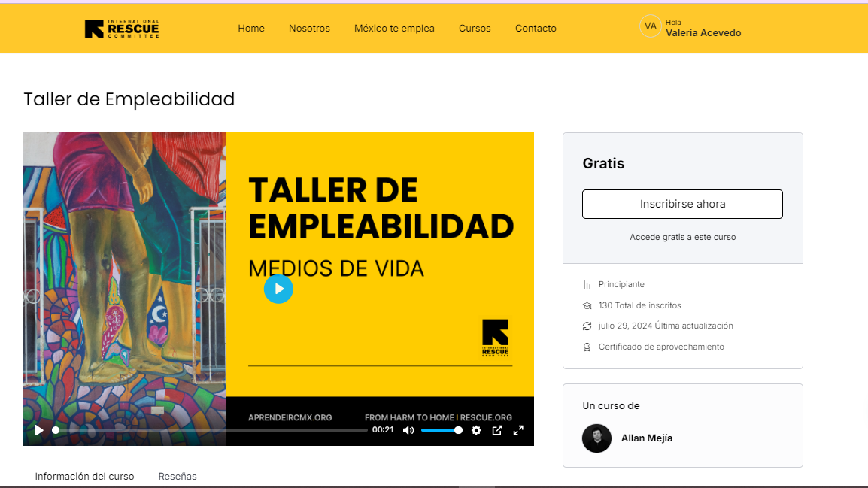The height and width of the screenshot is (488, 868).
Task: Click the International Rescue Committee logo
Action: click(x=122, y=29)
